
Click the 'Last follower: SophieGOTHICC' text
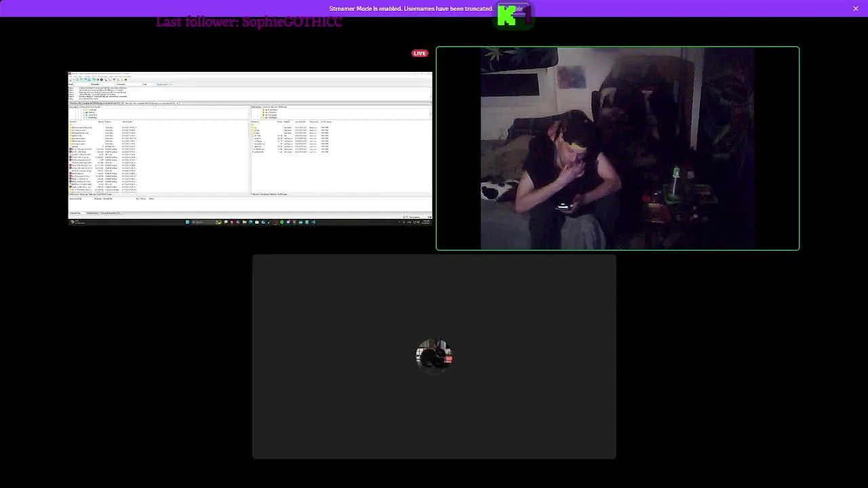pyautogui.click(x=249, y=22)
